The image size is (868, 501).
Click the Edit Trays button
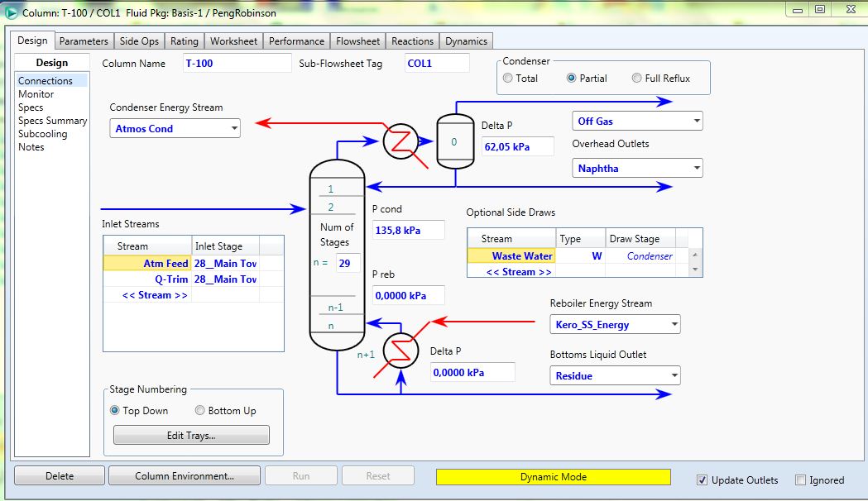pos(191,436)
